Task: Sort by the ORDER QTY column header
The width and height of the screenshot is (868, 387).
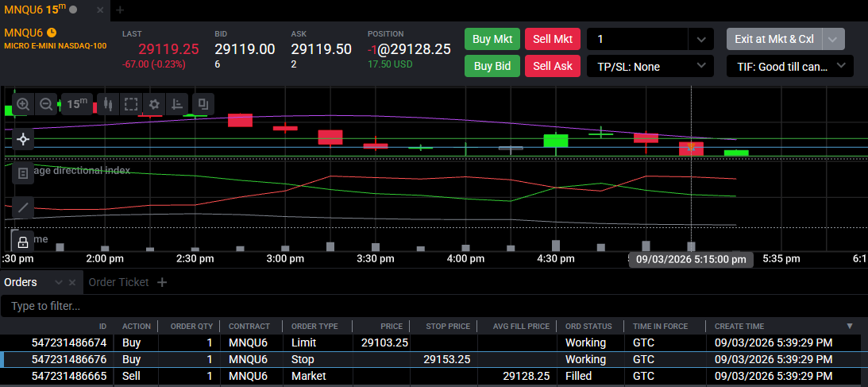Action: pos(191,326)
